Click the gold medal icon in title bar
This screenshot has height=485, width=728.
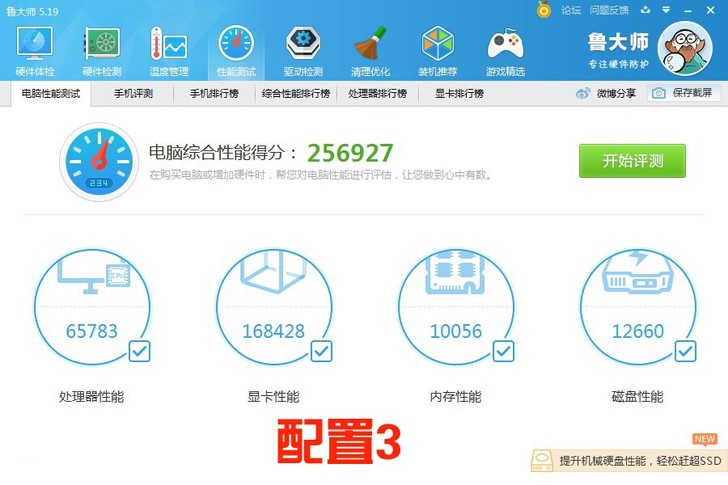click(x=544, y=10)
